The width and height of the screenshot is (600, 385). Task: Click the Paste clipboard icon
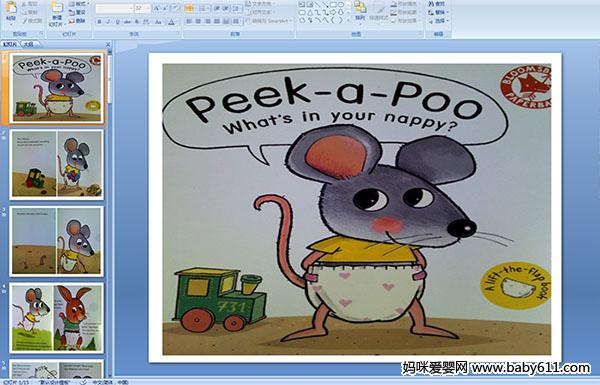pyautogui.click(x=11, y=9)
